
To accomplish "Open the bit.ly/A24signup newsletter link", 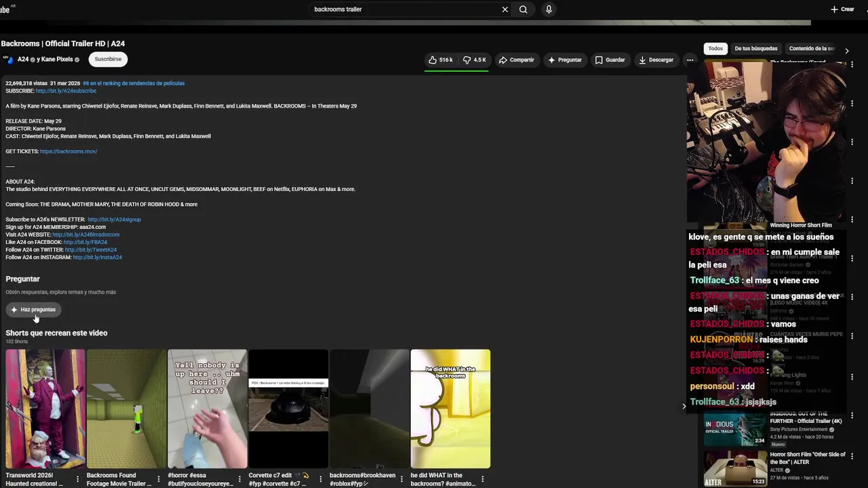I will (114, 220).
